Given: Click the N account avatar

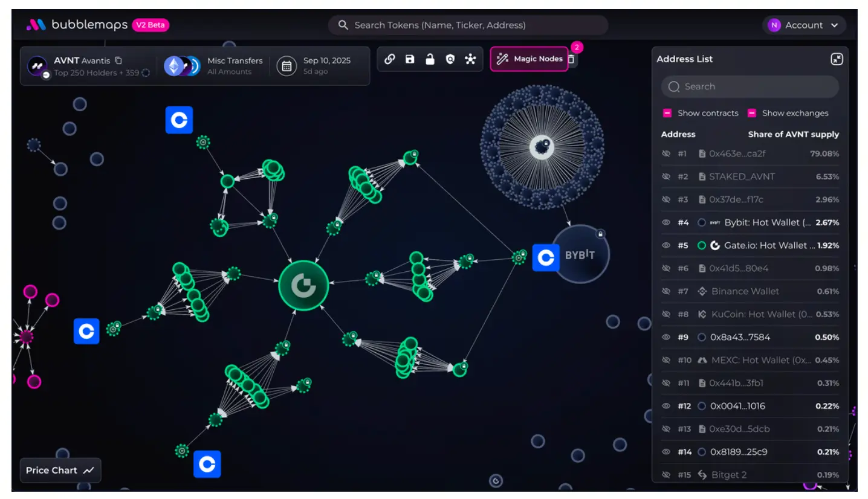Looking at the screenshot, I should pos(774,25).
